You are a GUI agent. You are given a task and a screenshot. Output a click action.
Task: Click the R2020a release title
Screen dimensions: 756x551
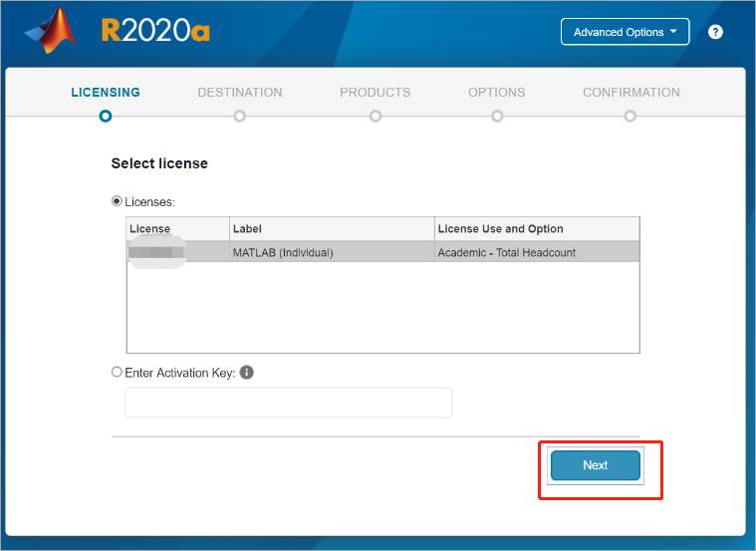tap(155, 31)
